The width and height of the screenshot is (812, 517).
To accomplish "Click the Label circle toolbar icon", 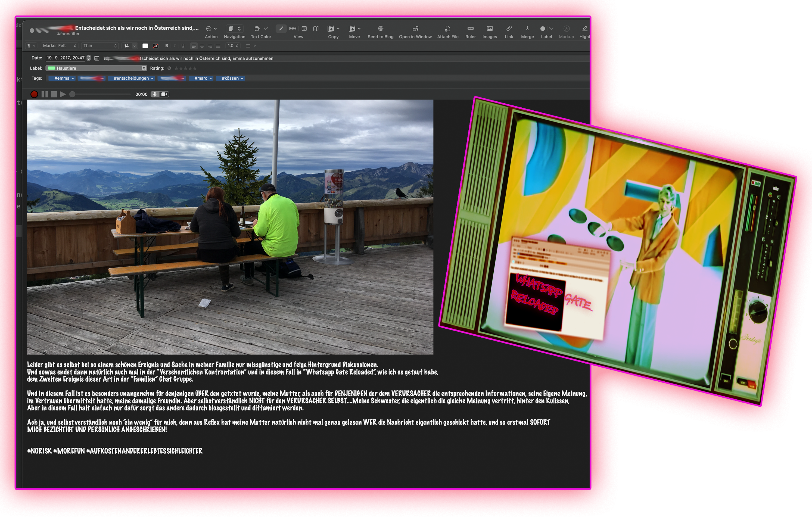I will pyautogui.click(x=543, y=29).
